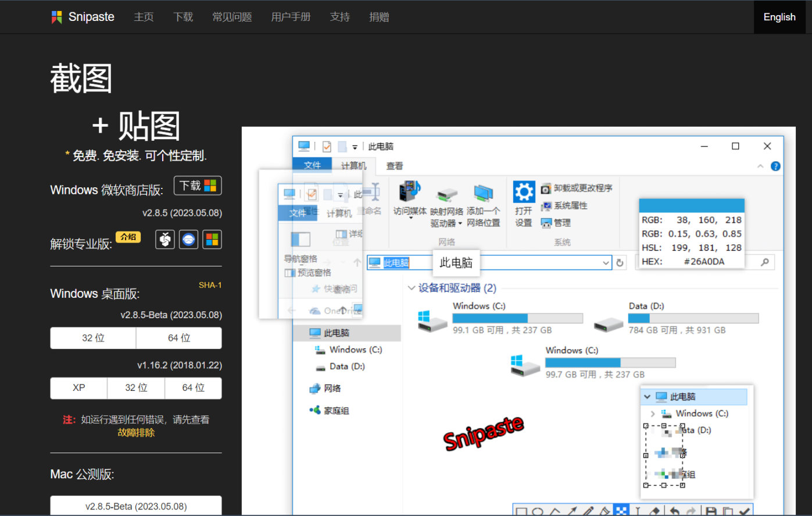The width and height of the screenshot is (812, 516).
Task: Click the save floppy icon in the Snipaste toolbar
Action: (711, 511)
